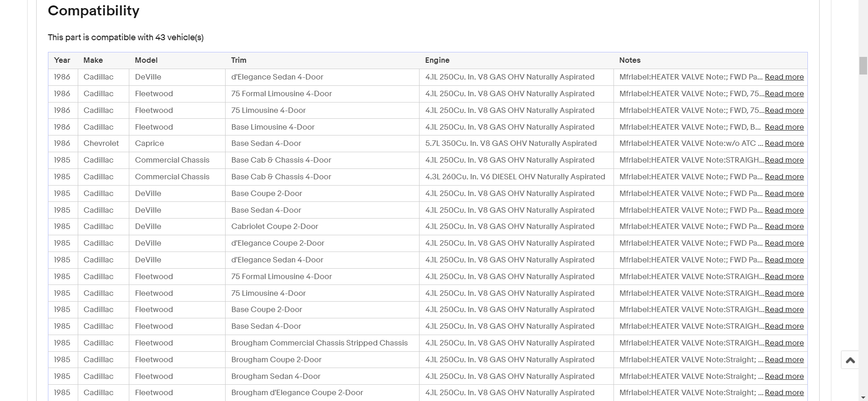The width and height of the screenshot is (868, 401).
Task: Click the scroll-to-top arrow button
Action: click(850, 360)
